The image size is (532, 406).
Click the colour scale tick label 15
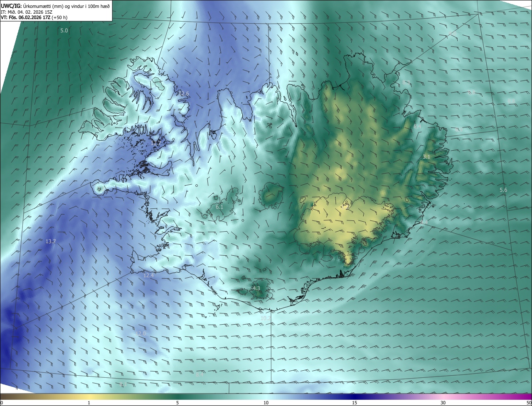click(355, 403)
